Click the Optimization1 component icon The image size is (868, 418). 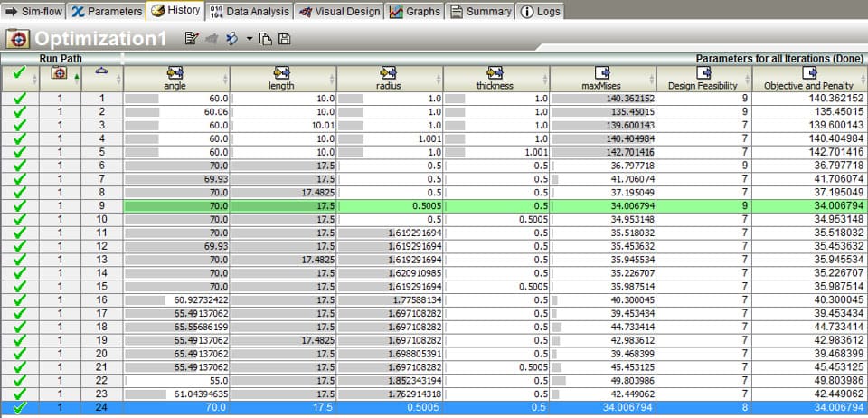[x=17, y=39]
